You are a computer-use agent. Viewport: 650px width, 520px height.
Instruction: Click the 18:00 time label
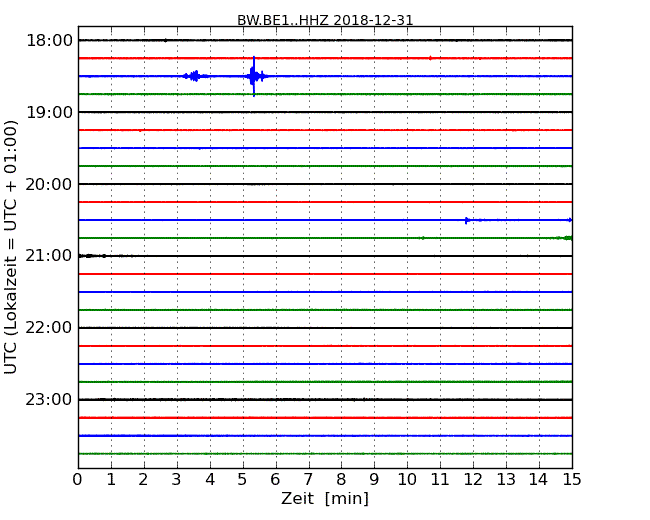[x=50, y=41]
